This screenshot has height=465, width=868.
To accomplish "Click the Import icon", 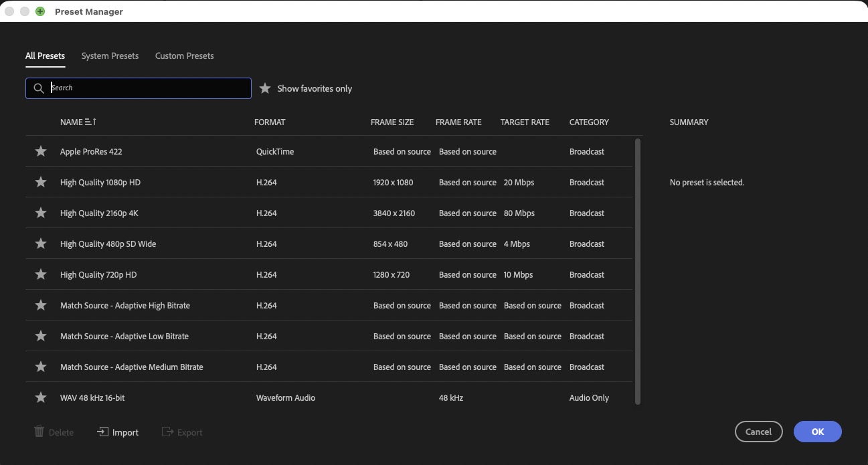I will point(102,432).
